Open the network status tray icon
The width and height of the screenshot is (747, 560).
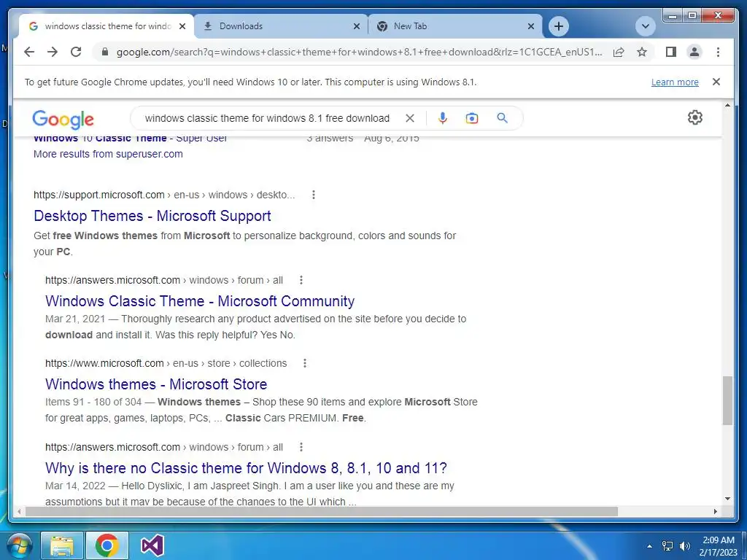tap(667, 546)
